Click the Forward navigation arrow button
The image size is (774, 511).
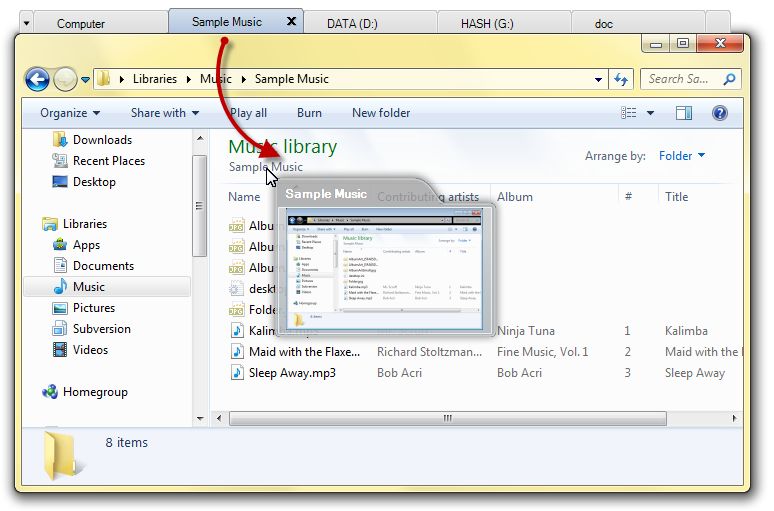tap(65, 79)
